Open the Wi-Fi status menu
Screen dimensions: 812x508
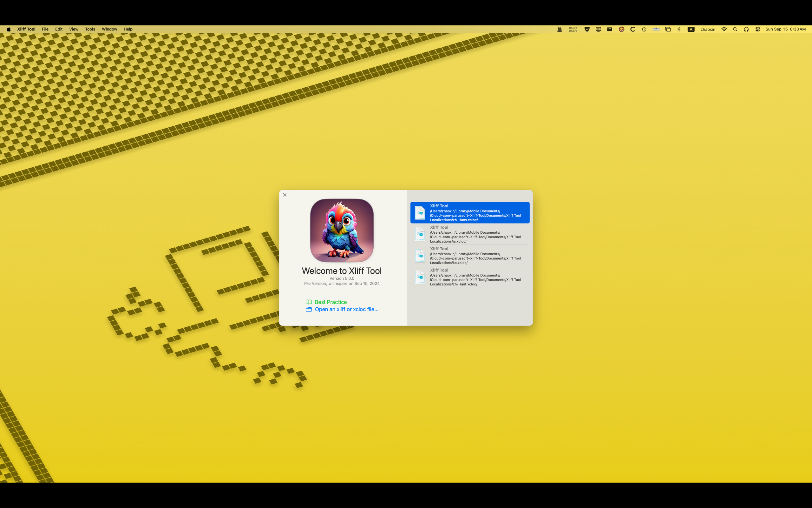coord(724,29)
